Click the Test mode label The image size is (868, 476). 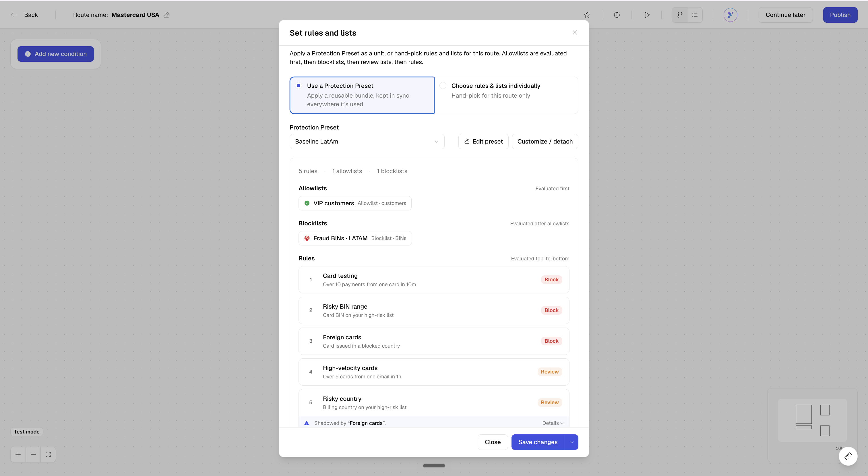27,432
